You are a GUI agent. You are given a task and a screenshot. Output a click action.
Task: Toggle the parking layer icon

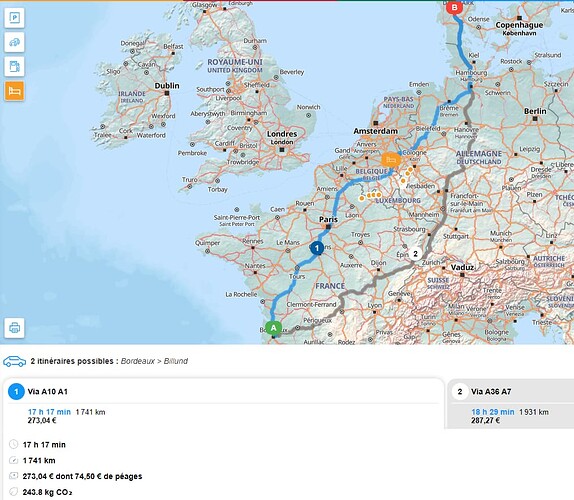coord(14,18)
